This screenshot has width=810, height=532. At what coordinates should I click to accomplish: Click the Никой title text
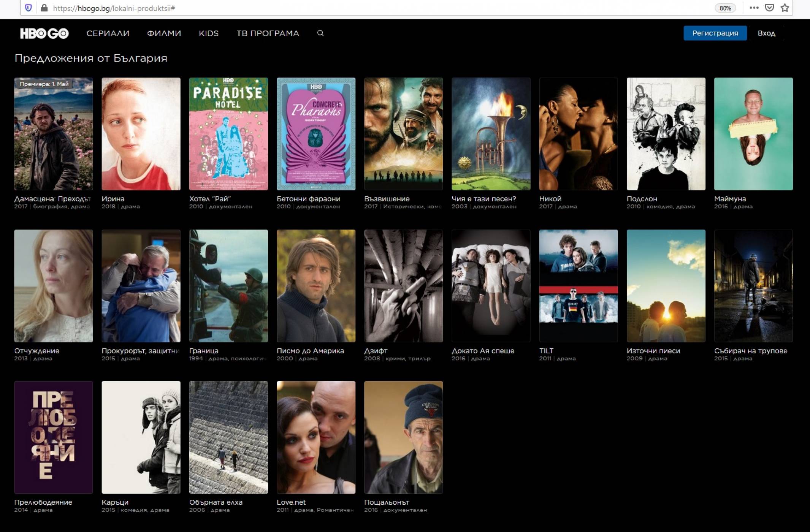click(550, 199)
